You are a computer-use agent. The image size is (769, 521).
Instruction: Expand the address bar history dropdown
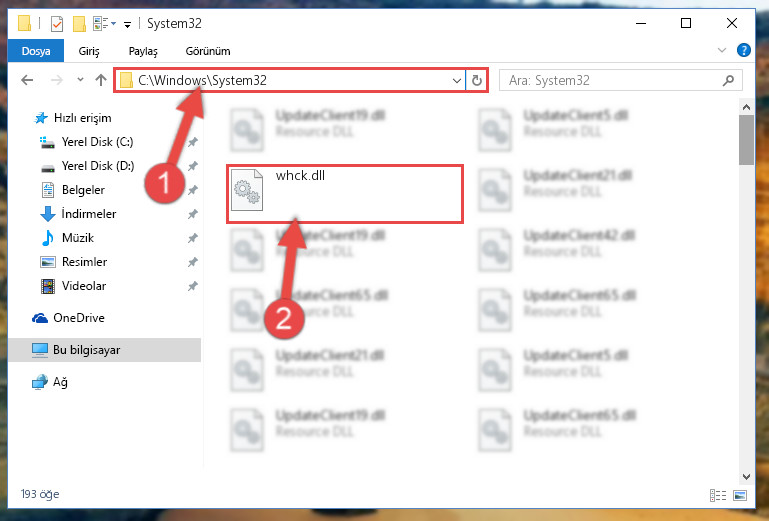click(x=457, y=80)
